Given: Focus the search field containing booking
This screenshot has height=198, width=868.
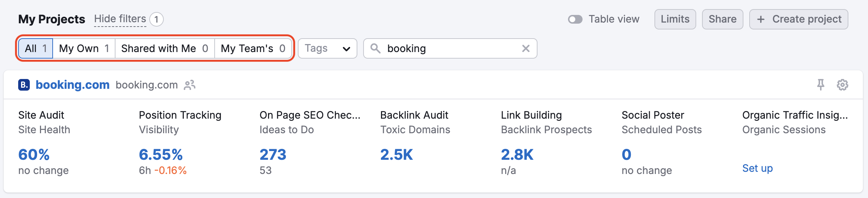Looking at the screenshot, I should click(450, 48).
